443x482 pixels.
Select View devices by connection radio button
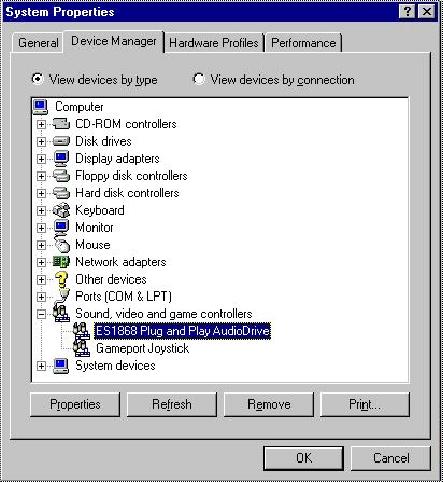(199, 79)
